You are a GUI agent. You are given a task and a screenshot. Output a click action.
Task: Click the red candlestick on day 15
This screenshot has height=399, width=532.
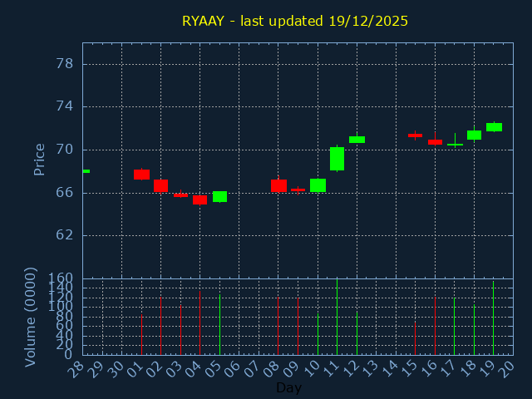tap(415, 135)
